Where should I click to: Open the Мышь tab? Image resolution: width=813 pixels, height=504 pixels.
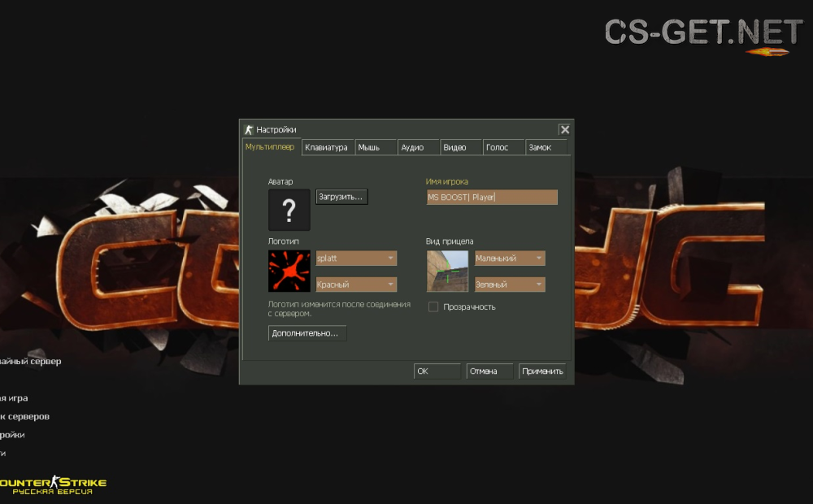376,147
